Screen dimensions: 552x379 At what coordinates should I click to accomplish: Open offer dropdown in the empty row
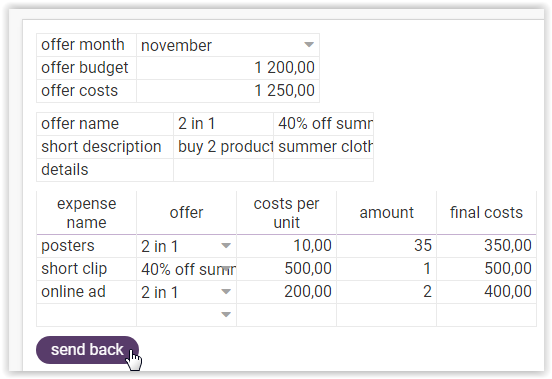[226, 314]
